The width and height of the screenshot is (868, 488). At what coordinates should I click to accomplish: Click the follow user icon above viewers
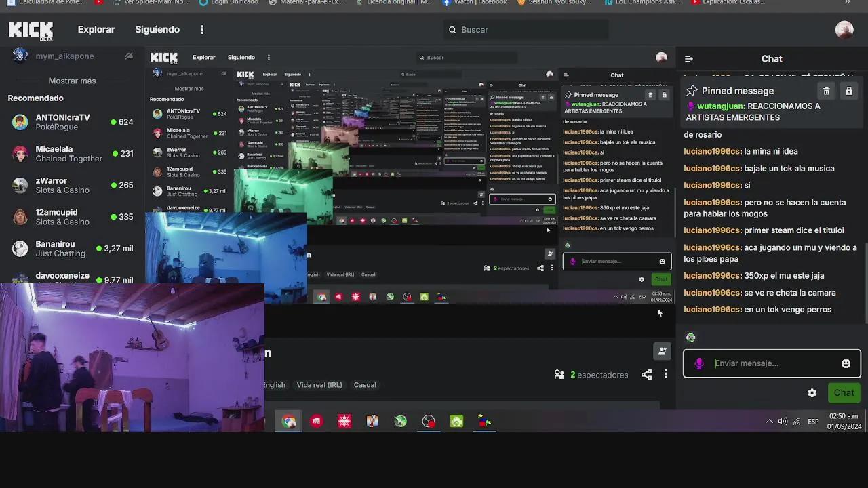(x=662, y=351)
